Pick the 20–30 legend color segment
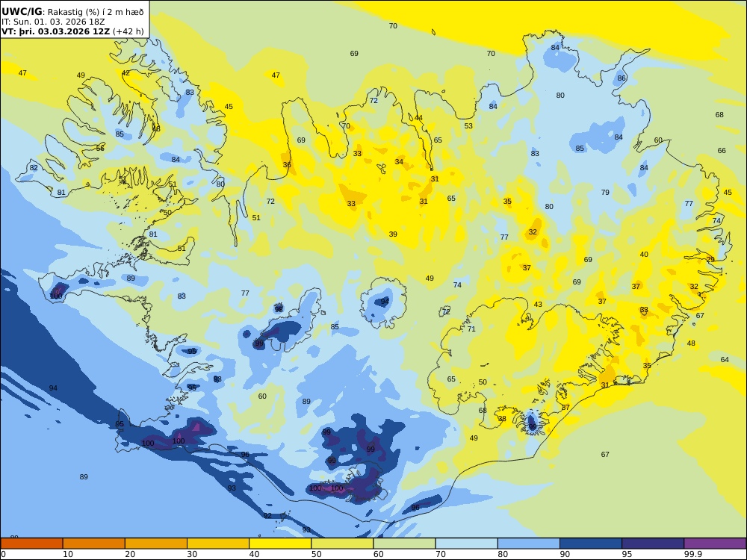The width and height of the screenshot is (747, 560). click(x=156, y=544)
